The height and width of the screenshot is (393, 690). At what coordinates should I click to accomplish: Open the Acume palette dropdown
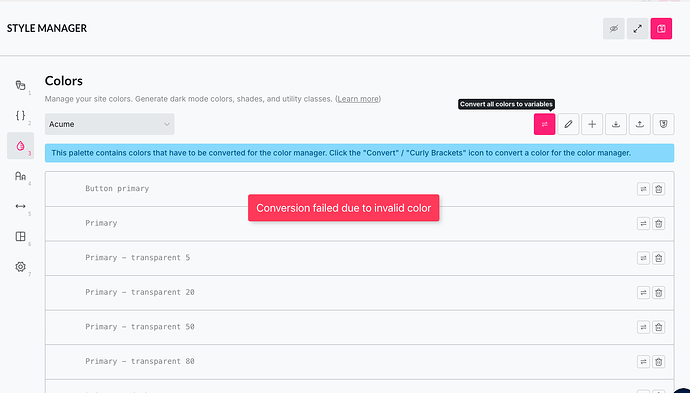[110, 124]
